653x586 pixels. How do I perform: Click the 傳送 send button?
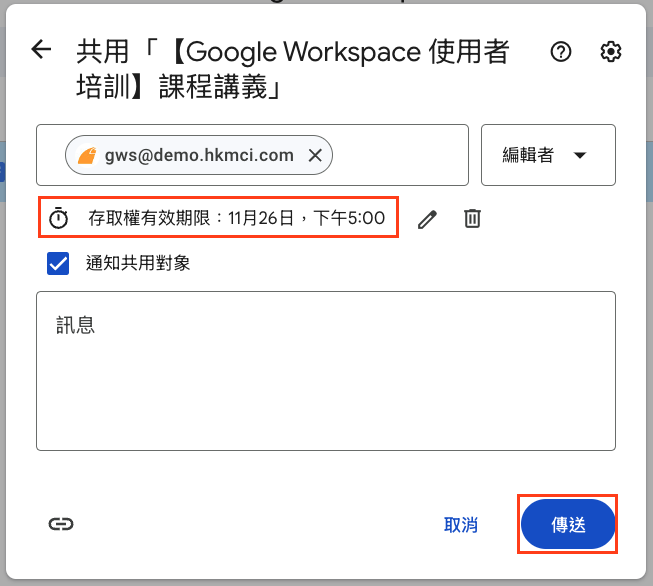coord(568,524)
